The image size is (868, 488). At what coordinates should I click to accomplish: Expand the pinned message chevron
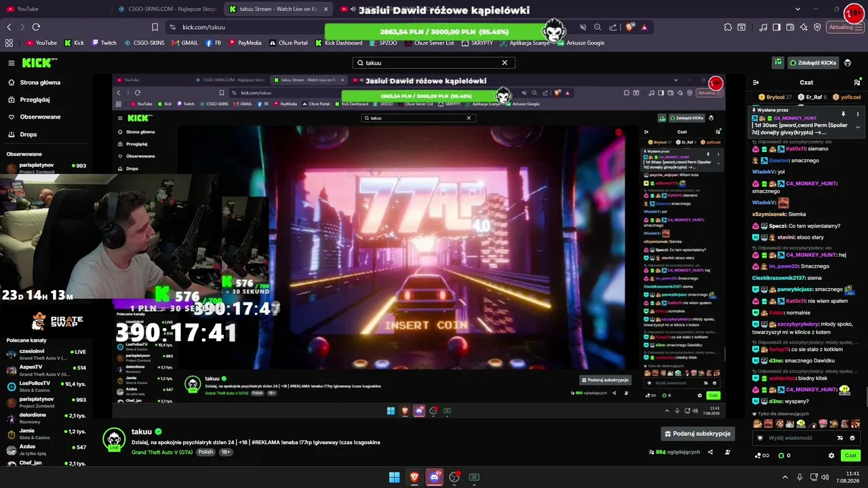[858, 127]
